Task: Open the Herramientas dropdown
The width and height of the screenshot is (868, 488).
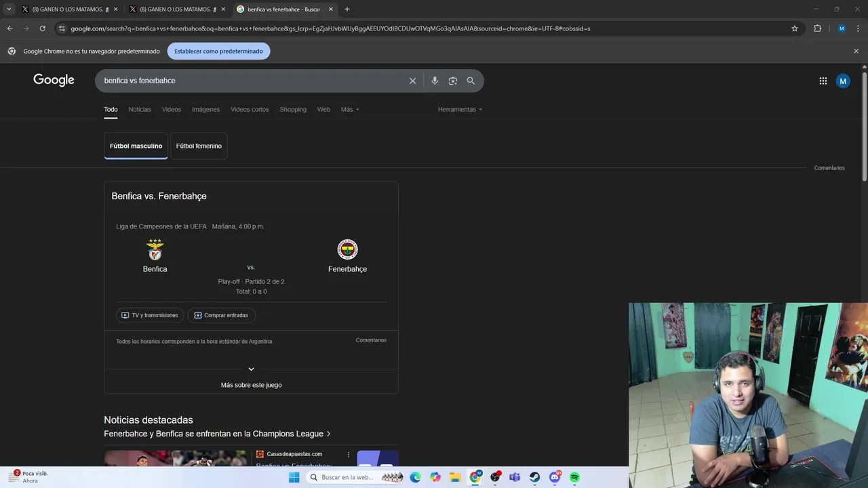Action: tap(460, 109)
